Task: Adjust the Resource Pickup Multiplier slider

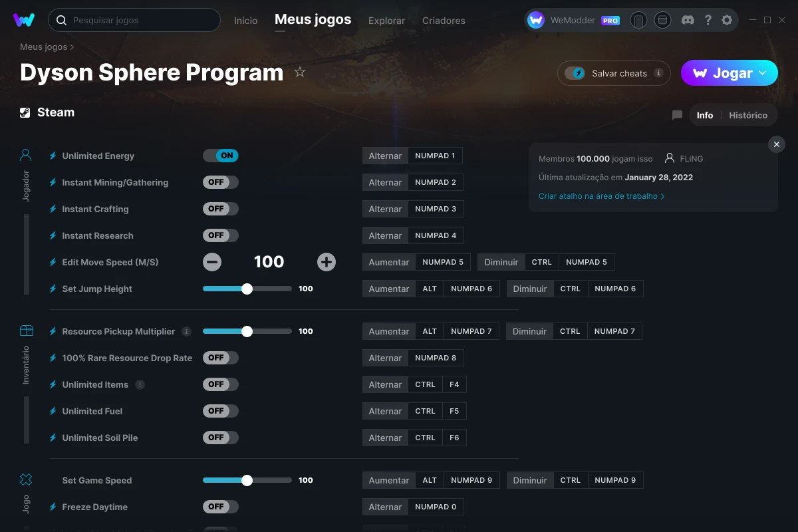Action: [247, 331]
